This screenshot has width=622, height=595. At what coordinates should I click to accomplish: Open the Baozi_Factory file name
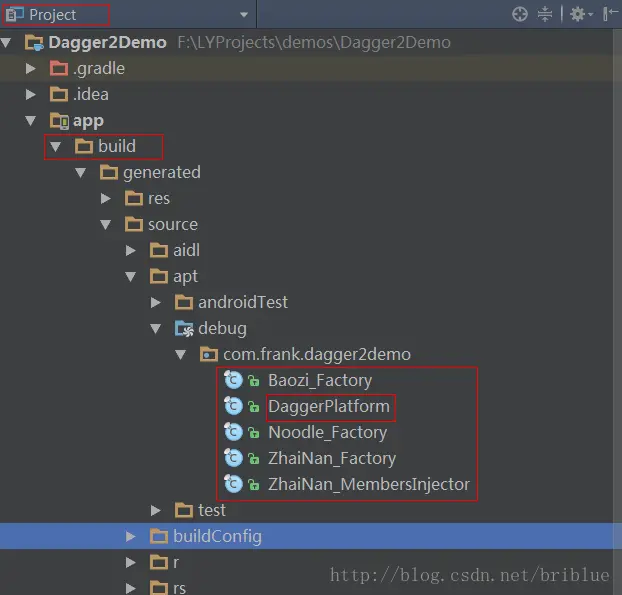click(x=320, y=380)
